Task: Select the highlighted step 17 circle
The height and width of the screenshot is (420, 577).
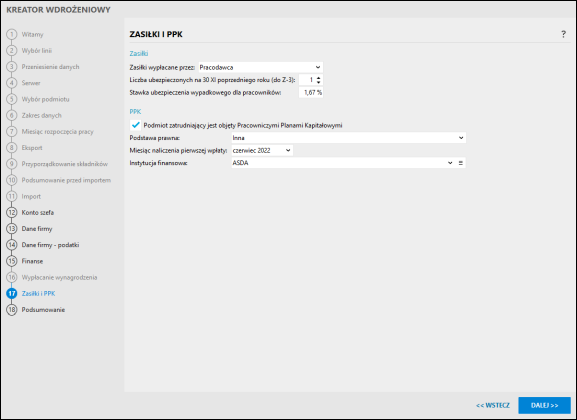Action: pos(12,293)
